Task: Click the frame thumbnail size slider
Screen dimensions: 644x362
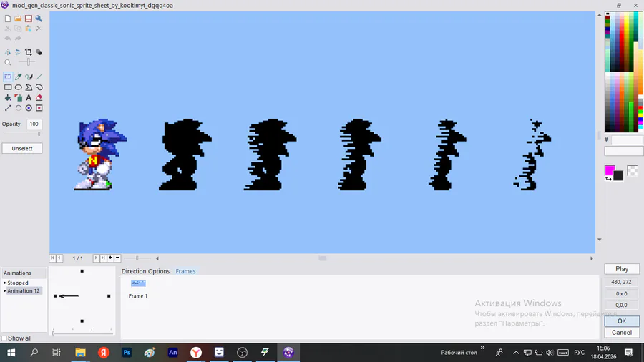Action: point(137,258)
